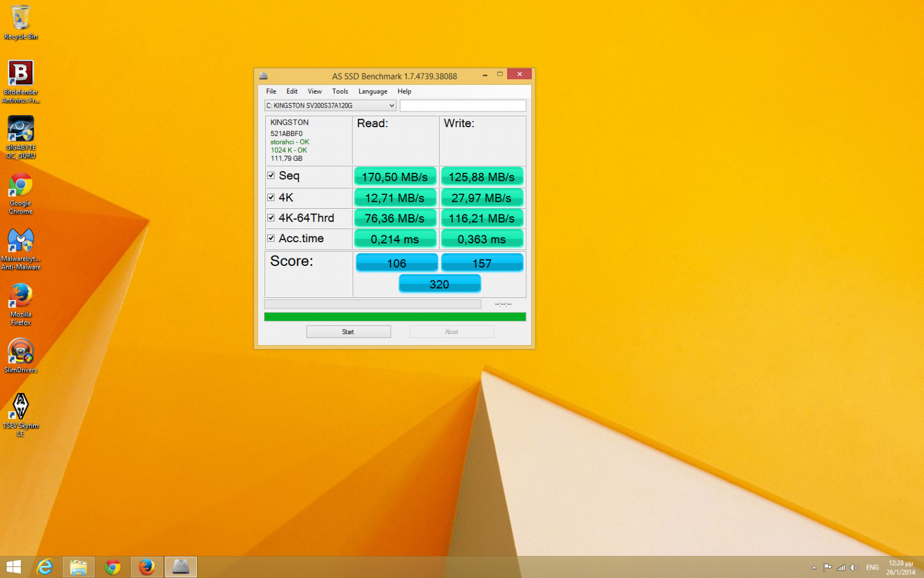The height and width of the screenshot is (578, 924).
Task: Click the 4K read 12,71 MB/s value
Action: 395,198
